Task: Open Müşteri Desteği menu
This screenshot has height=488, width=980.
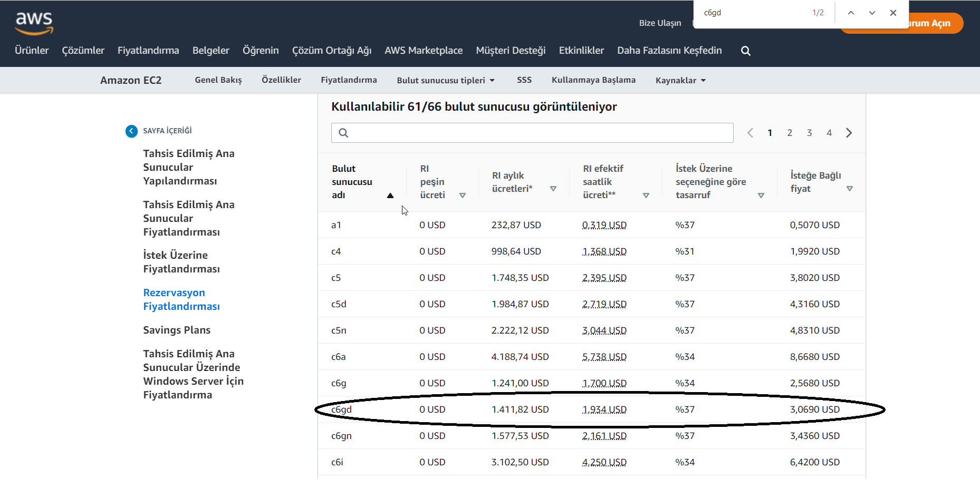Action: click(511, 51)
